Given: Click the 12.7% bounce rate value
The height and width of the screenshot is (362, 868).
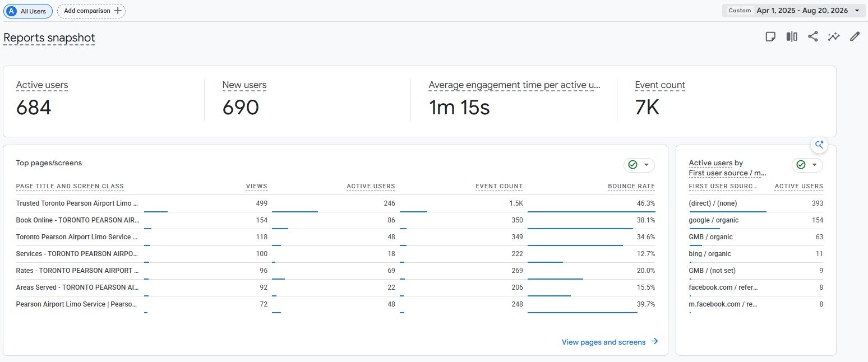Looking at the screenshot, I should pyautogui.click(x=645, y=254).
